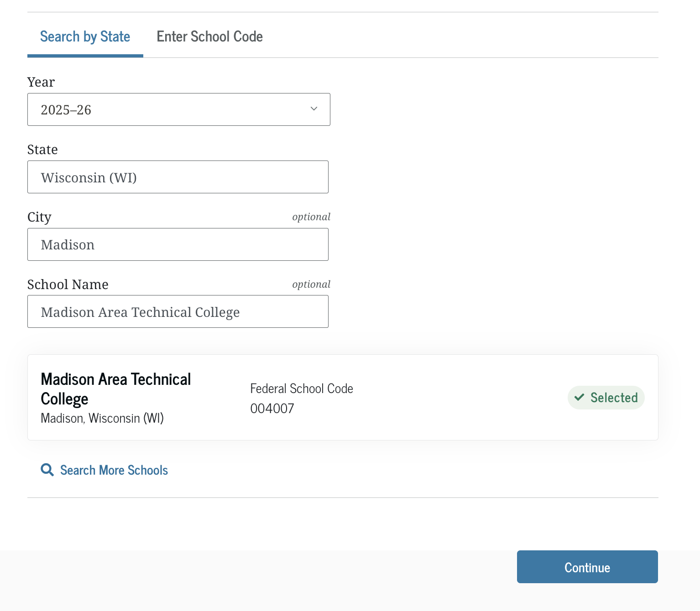Open Search More Schools
This screenshot has width=700, height=611.
pos(114,470)
